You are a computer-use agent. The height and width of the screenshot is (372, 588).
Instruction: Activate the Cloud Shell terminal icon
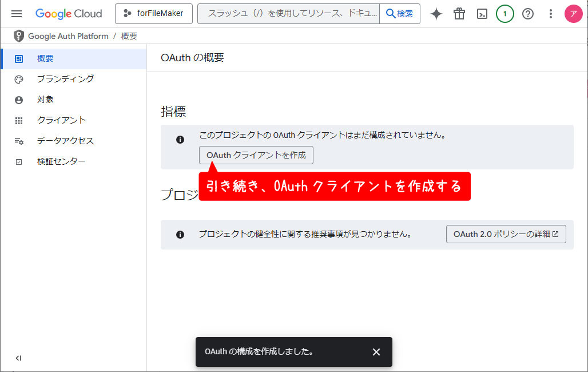(x=482, y=14)
